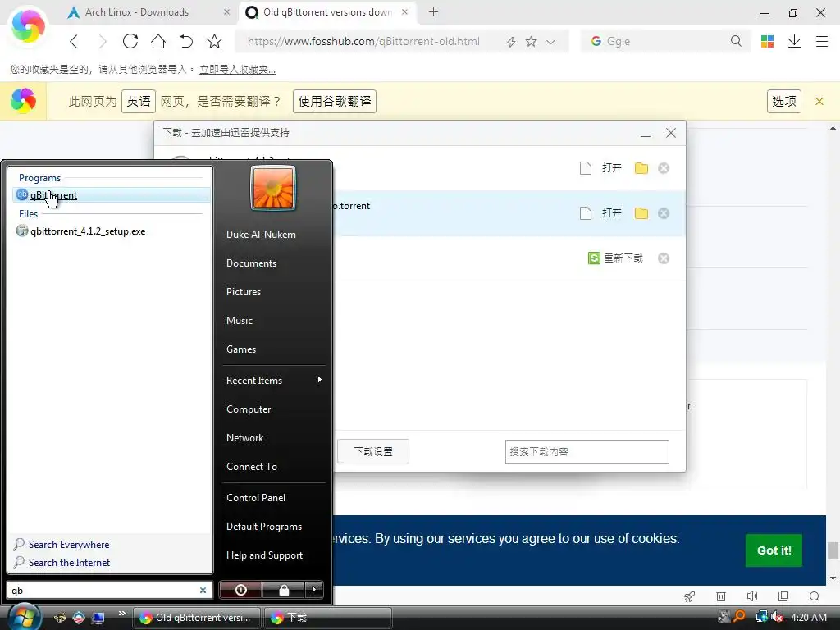Dismiss the translation bar
Screen dimensions: 840x630
click(819, 101)
